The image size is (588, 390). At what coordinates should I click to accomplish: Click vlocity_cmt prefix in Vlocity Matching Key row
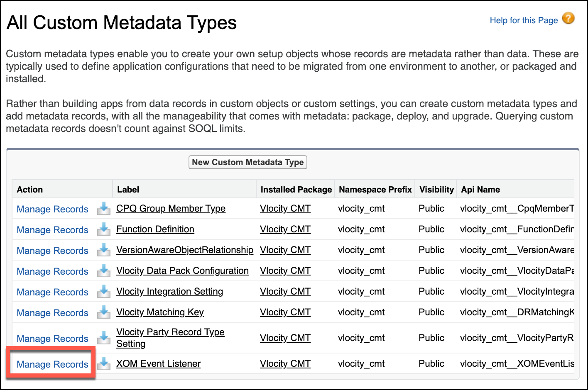[x=361, y=312]
